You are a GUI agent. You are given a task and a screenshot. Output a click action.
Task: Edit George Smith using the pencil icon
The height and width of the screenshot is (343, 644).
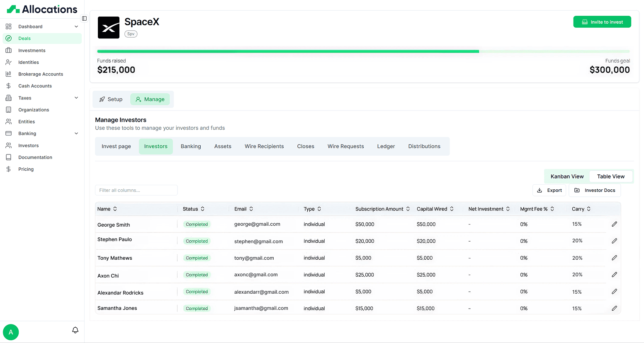click(x=614, y=224)
